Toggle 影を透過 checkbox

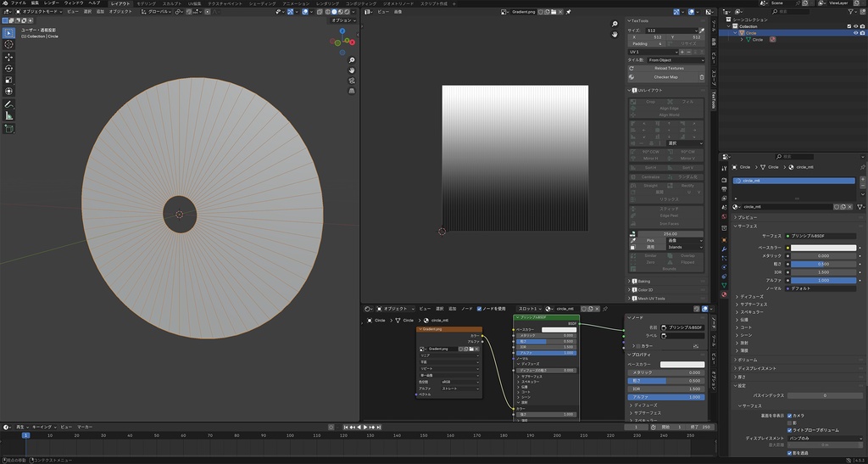point(789,453)
